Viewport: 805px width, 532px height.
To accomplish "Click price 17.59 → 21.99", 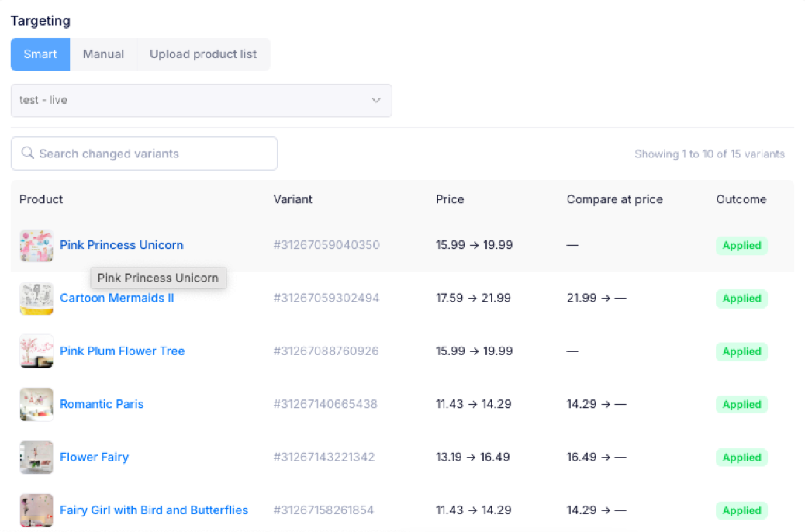I will coord(473,298).
